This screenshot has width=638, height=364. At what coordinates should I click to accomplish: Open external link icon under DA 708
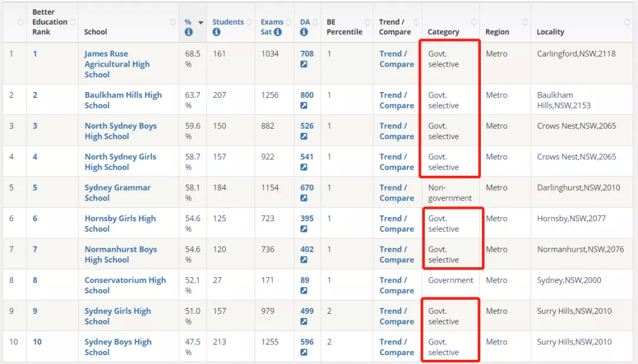[304, 64]
